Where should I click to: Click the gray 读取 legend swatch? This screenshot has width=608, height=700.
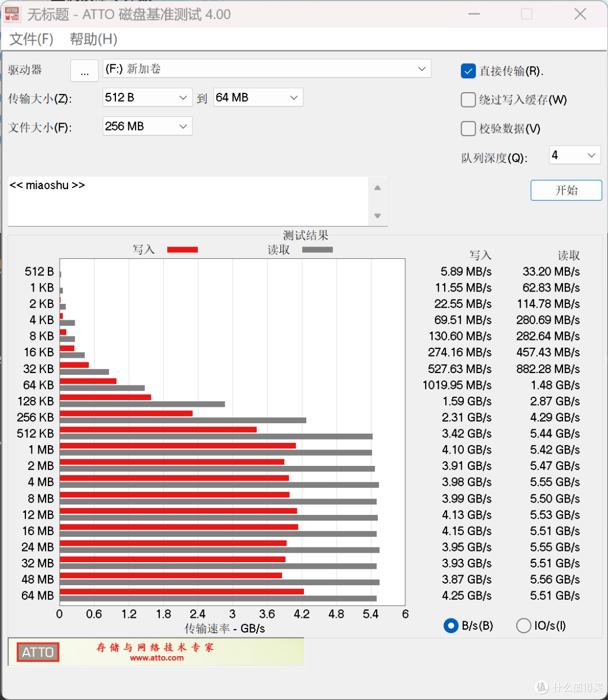click(318, 249)
